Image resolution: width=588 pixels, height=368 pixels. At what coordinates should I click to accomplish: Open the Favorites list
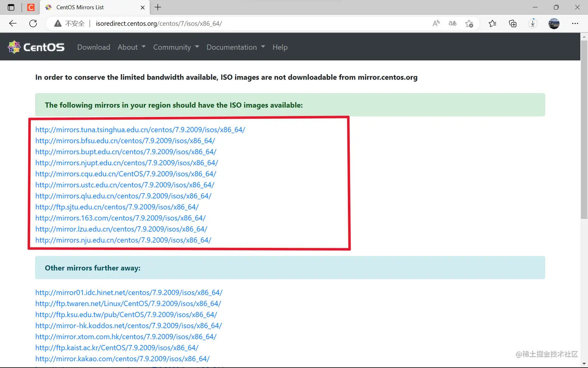click(492, 23)
